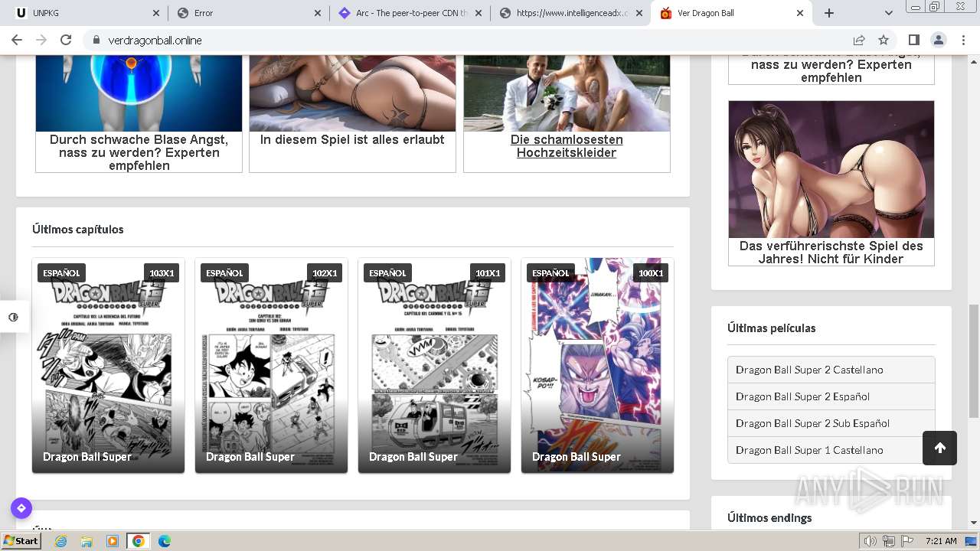Viewport: 980px width, 551px height.
Task: Toggle the browser side panel
Action: point(913,40)
